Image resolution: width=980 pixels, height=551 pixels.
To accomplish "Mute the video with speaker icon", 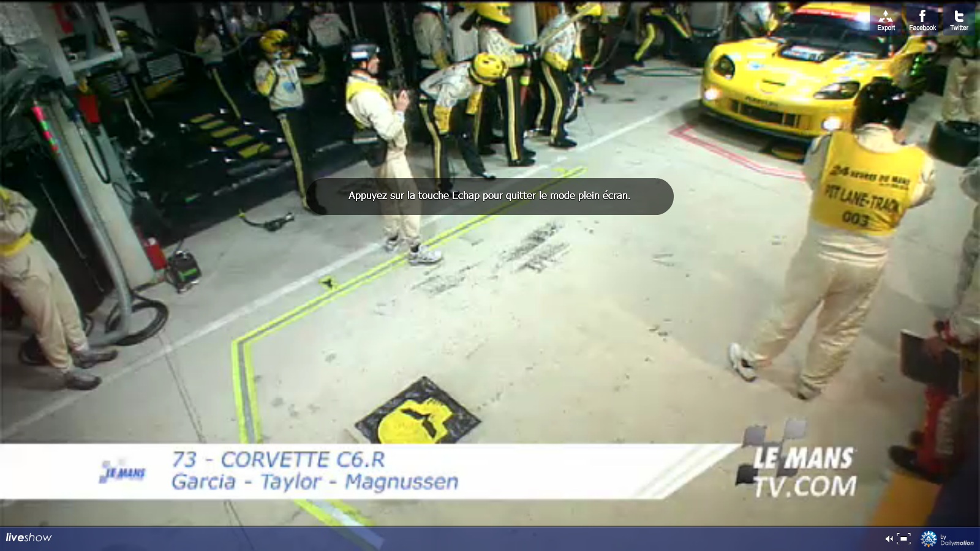I will (889, 539).
